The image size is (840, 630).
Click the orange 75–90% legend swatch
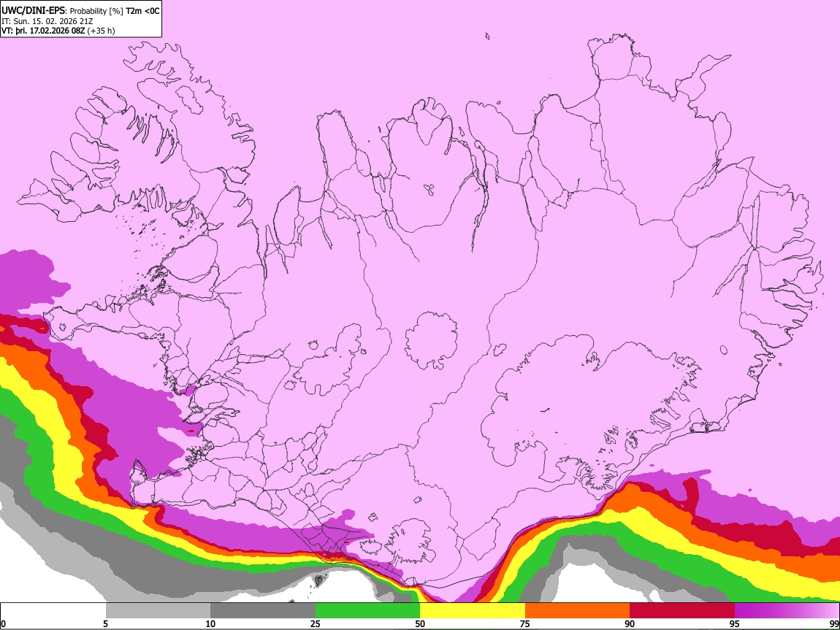578,611
